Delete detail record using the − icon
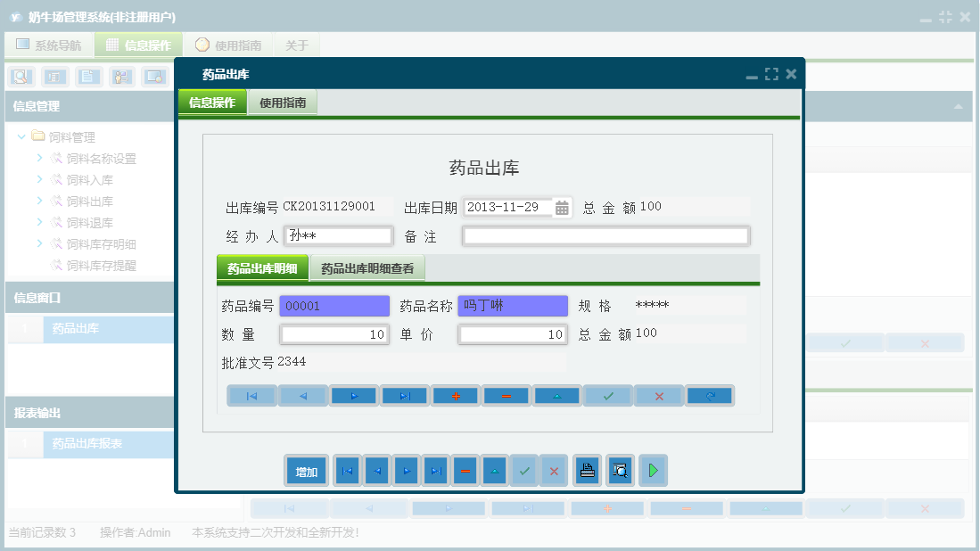Image resolution: width=980 pixels, height=551 pixels. (506, 395)
